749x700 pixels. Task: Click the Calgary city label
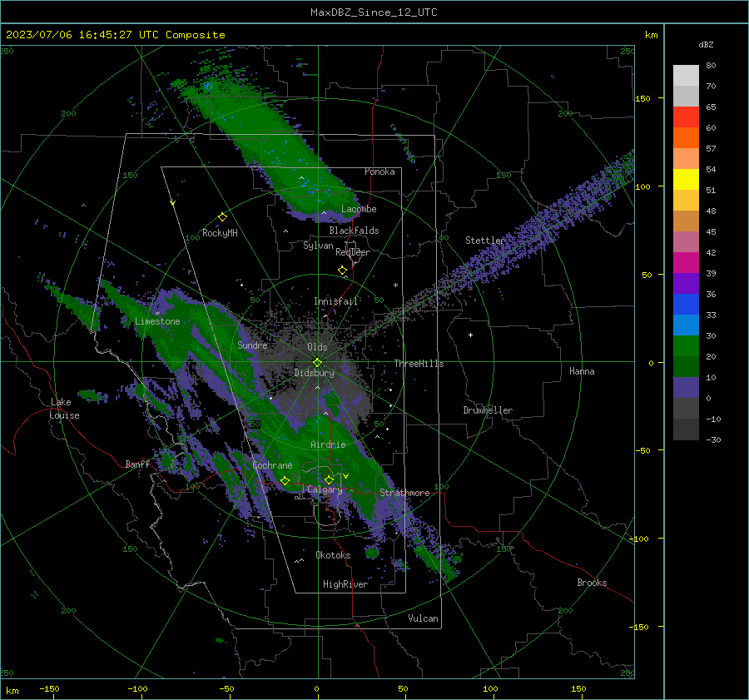tap(325, 489)
